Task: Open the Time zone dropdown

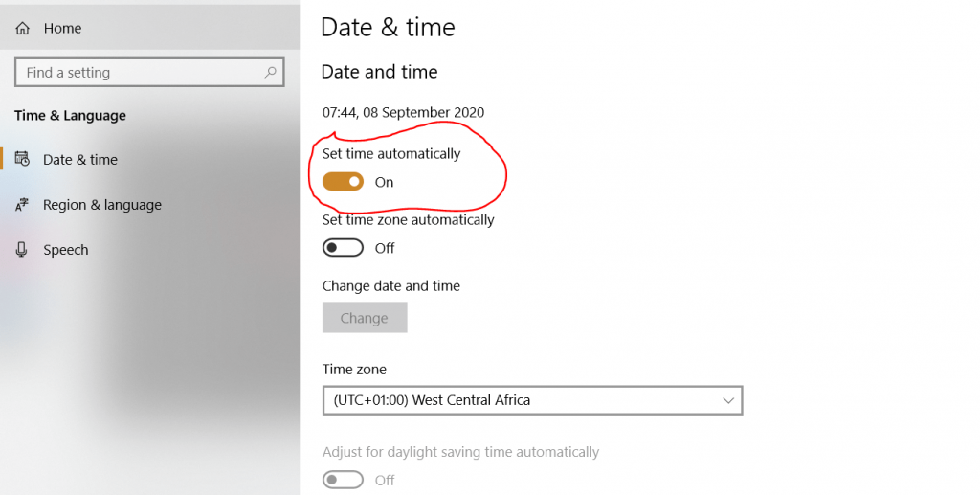Action: coord(532,400)
